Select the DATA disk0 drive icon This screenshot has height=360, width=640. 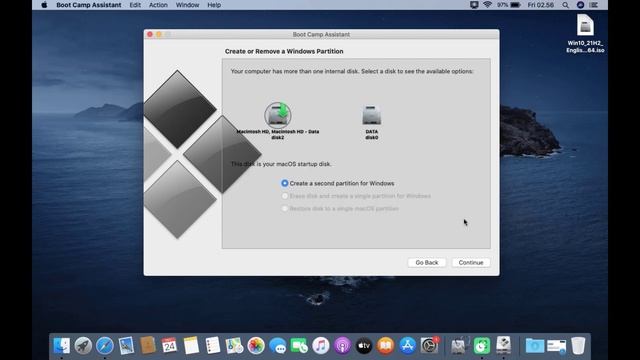tap(371, 115)
